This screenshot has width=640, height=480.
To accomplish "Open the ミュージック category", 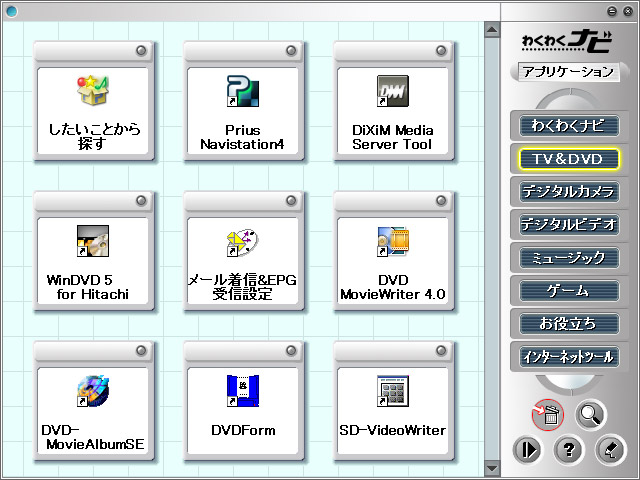I will (569, 258).
